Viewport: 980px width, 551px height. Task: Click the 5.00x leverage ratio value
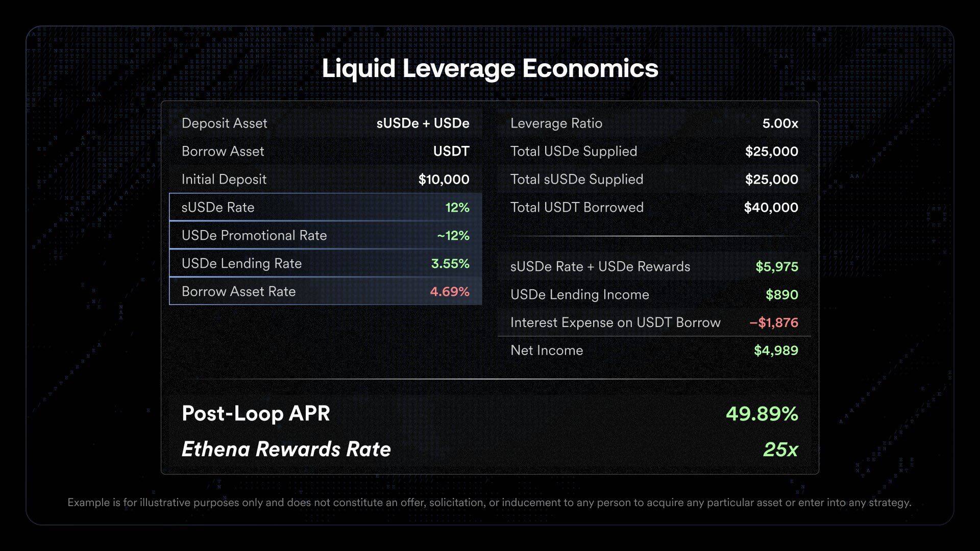[x=780, y=123]
